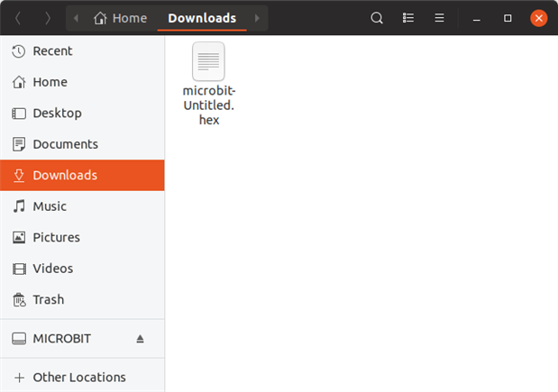Open Music in the sidebar
The image size is (558, 392).
82,206
